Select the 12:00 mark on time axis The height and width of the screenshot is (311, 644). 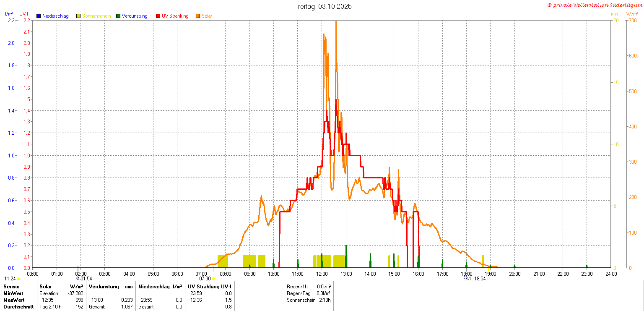(x=322, y=274)
